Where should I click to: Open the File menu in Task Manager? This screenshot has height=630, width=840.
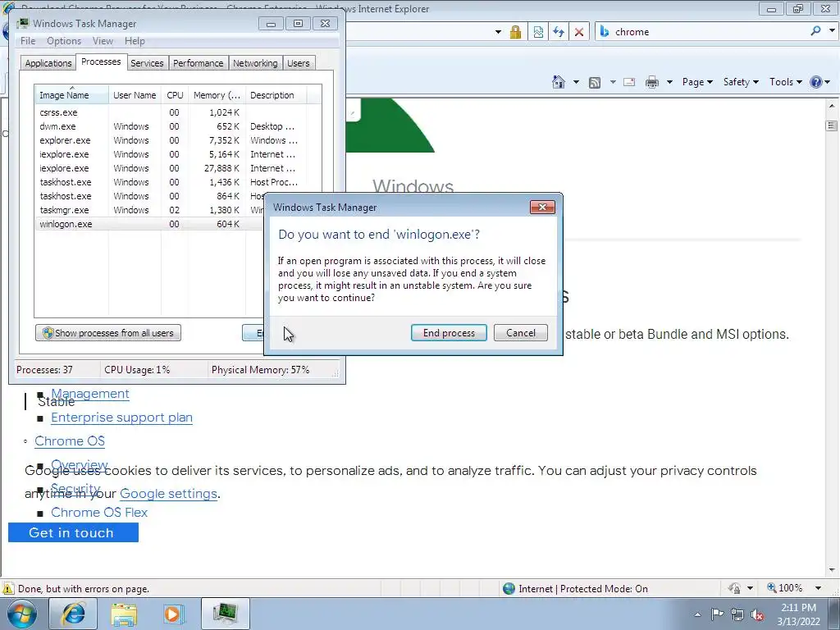coord(28,41)
